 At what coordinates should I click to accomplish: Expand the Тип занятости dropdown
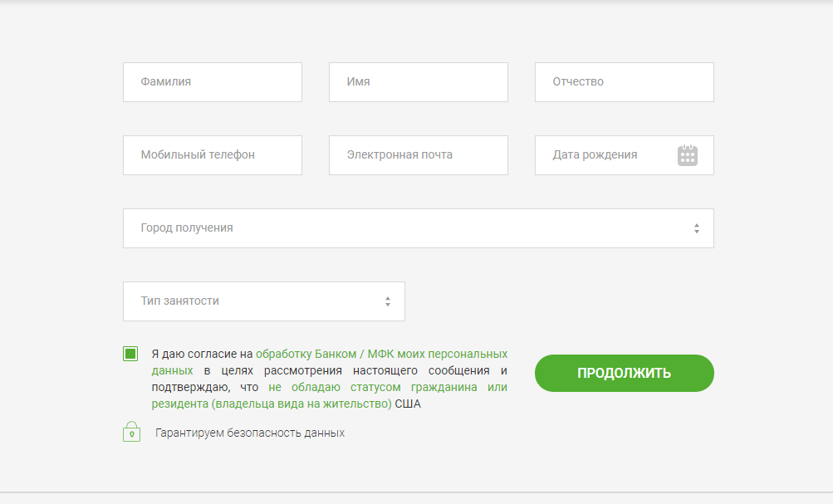coord(264,301)
